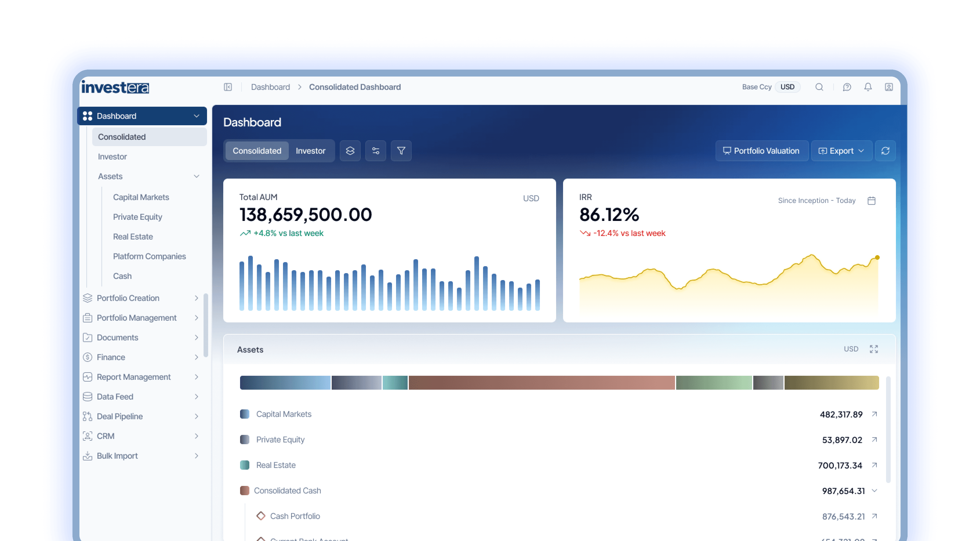Image resolution: width=980 pixels, height=541 pixels.
Task: Open the Export dropdown
Action: tap(841, 151)
